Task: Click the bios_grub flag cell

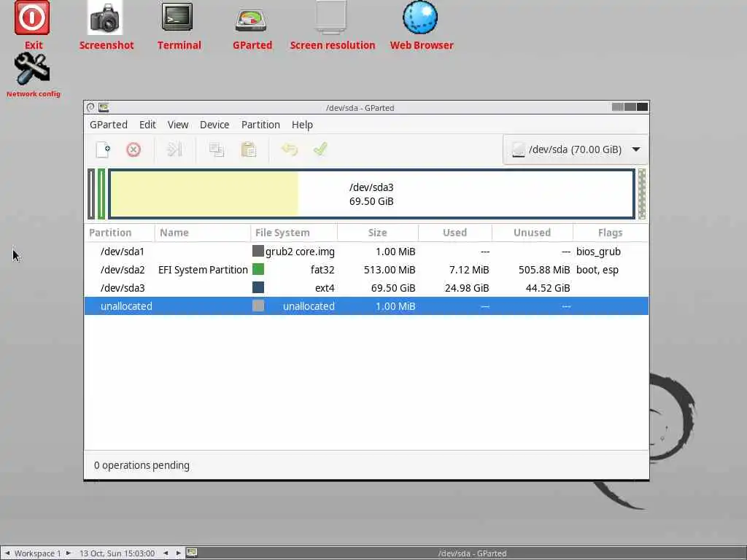Action: [598, 252]
